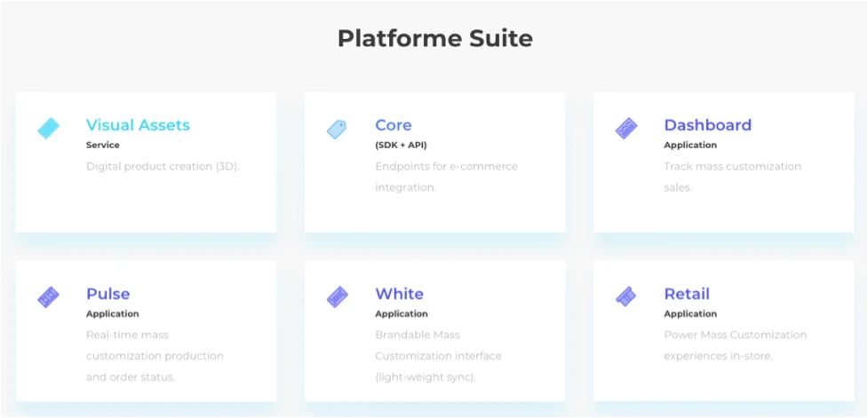Screen dimensions: 868x418
Task: Click the (SDK + API) label
Action: pos(402,146)
